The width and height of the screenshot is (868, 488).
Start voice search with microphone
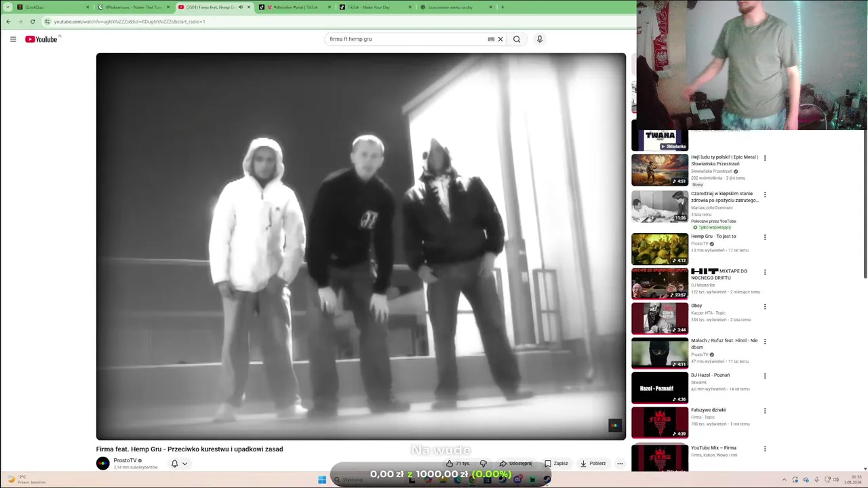(540, 39)
